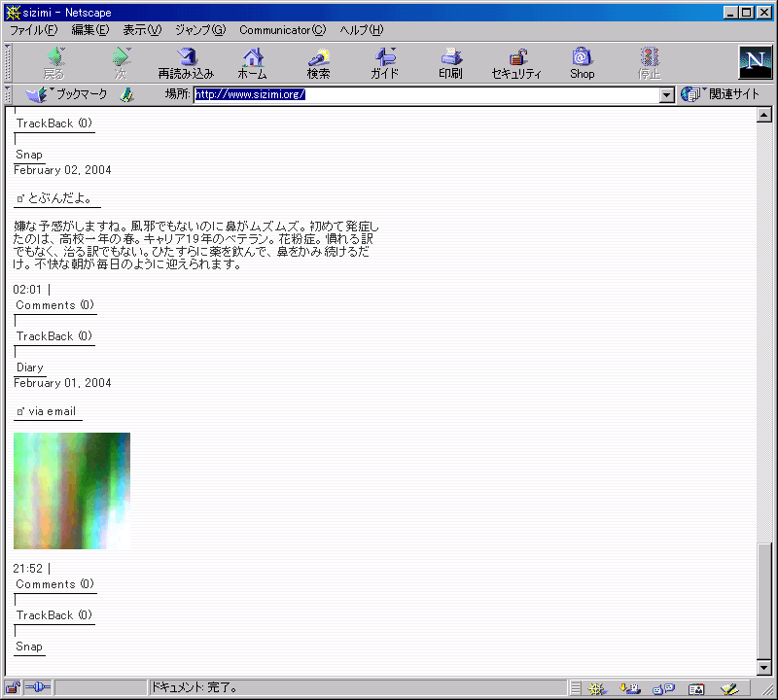
Task: Open Inbox icon in component bar
Action: pos(630,688)
